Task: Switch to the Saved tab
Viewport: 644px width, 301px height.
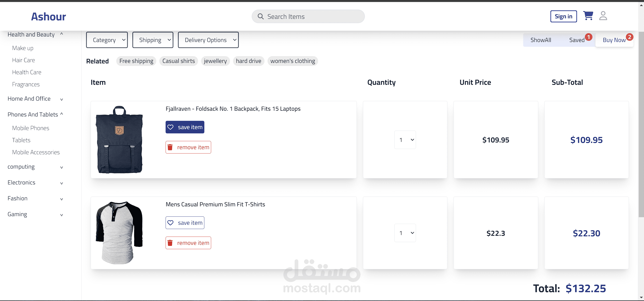Action: click(x=577, y=40)
